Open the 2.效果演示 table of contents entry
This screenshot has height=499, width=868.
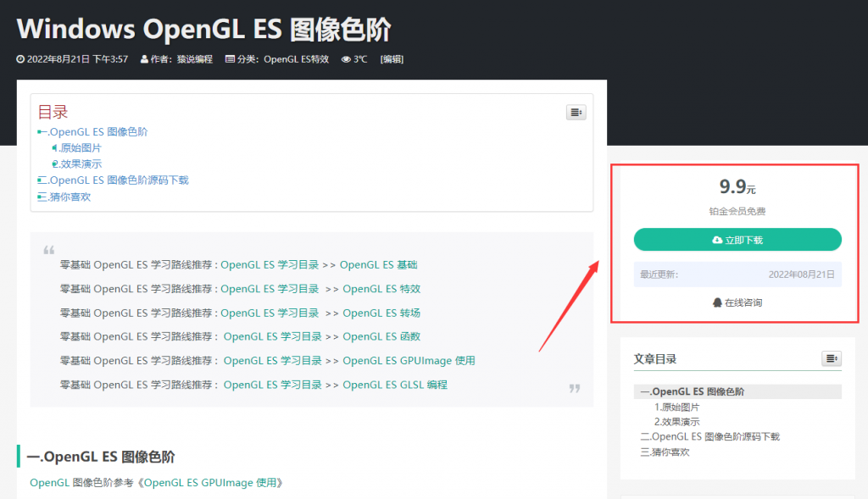[x=79, y=164]
